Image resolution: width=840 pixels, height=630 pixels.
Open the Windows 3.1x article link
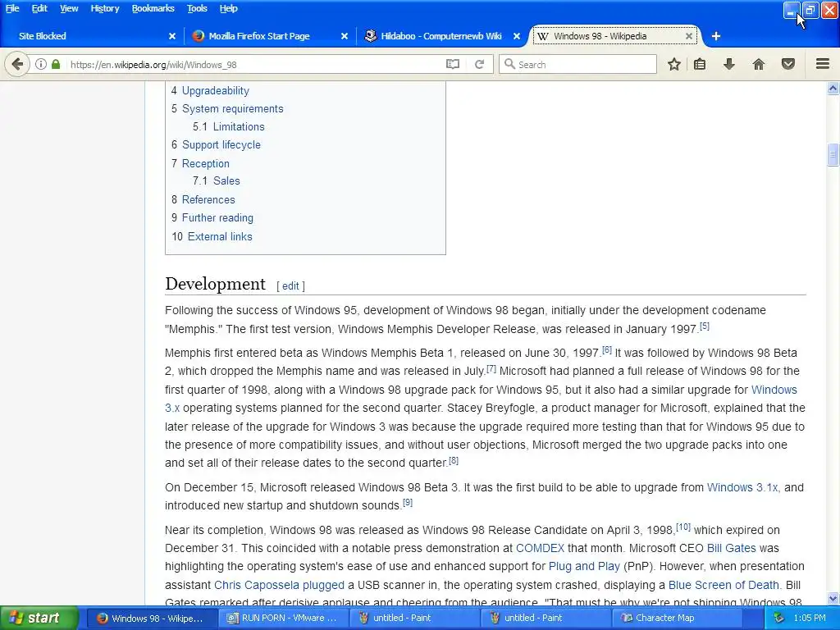pos(742,487)
